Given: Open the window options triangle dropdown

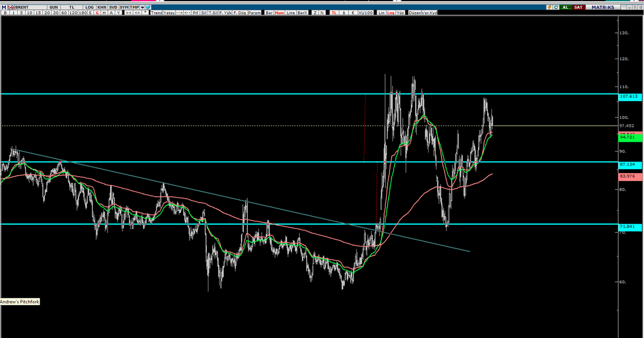Looking at the screenshot, I should click(x=624, y=8).
